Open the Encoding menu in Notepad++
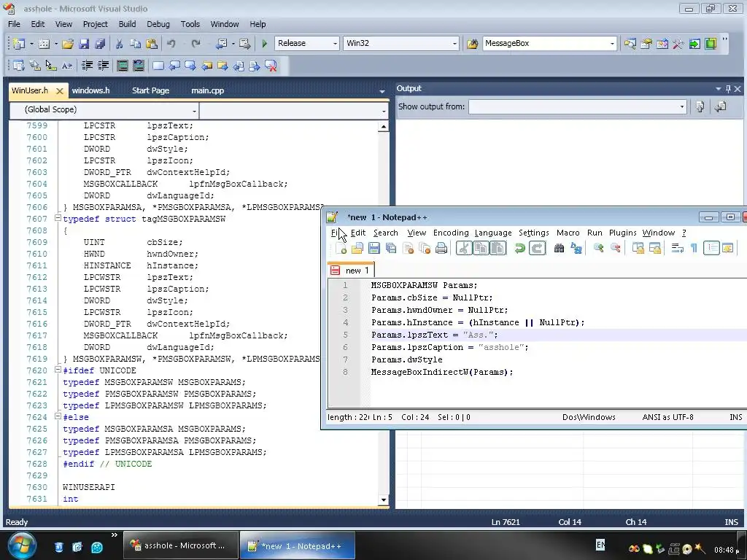The height and width of the screenshot is (560, 747). [x=451, y=233]
